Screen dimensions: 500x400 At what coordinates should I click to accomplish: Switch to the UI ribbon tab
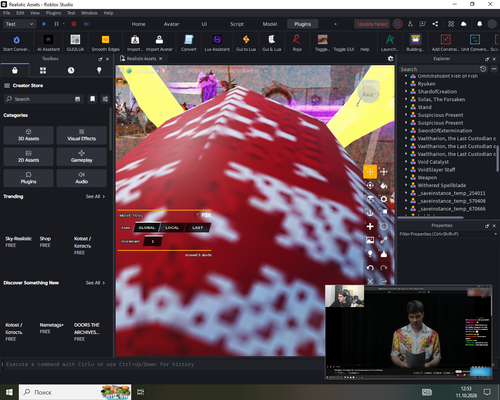[204, 24]
